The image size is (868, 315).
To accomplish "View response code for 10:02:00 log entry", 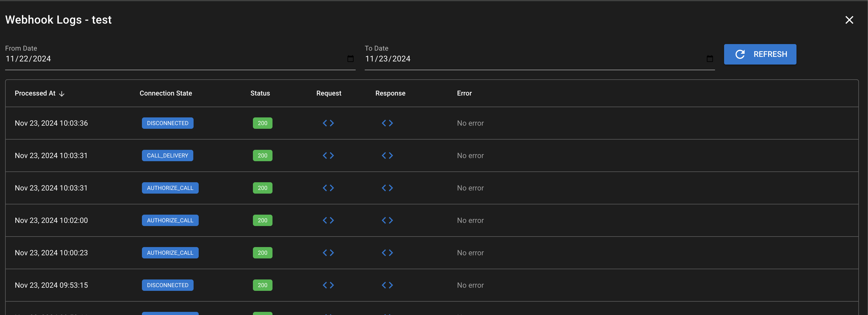I will pos(387,220).
